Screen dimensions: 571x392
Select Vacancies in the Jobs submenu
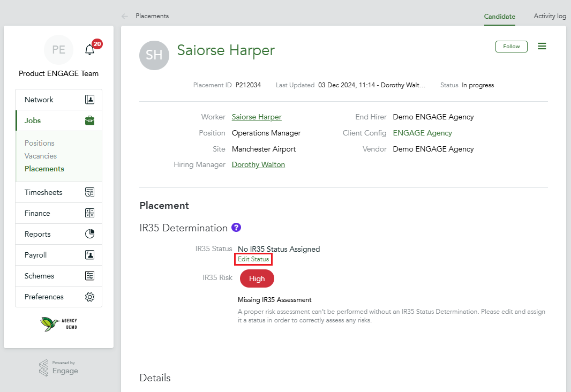coord(40,156)
